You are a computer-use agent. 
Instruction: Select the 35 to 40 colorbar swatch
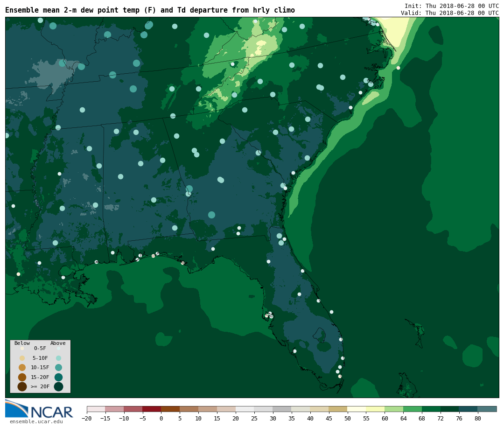301,409
